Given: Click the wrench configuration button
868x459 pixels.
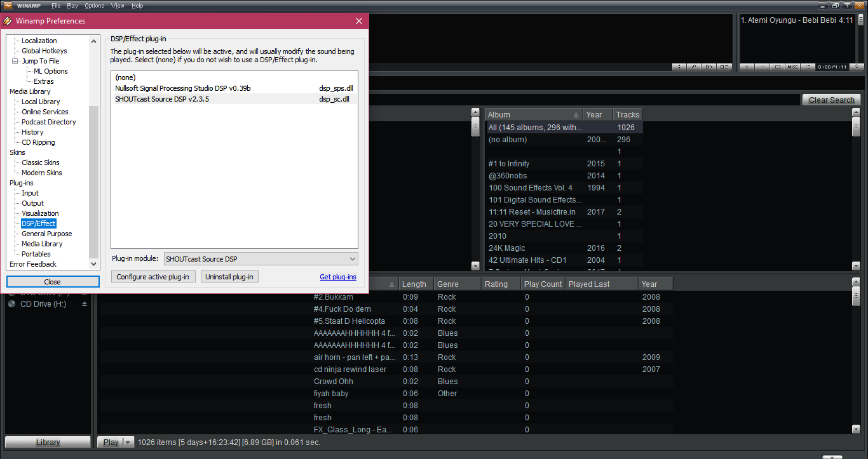Looking at the screenshot, I should (x=694, y=67).
